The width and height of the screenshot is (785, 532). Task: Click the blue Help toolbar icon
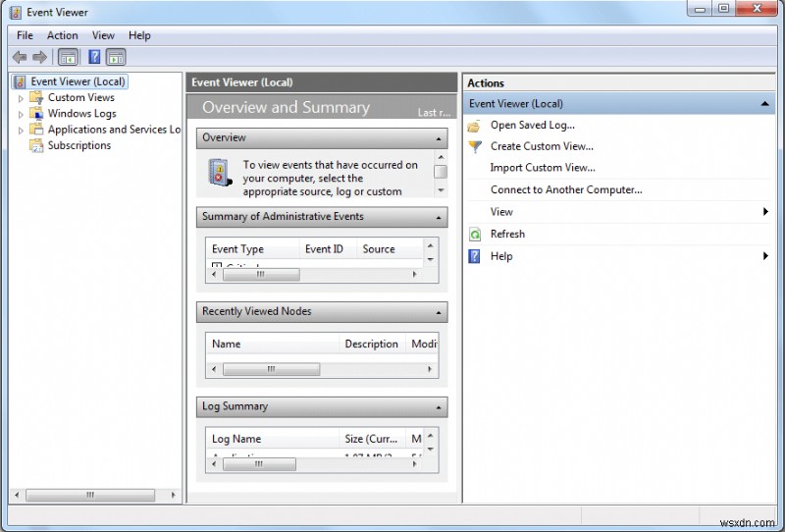click(94, 57)
